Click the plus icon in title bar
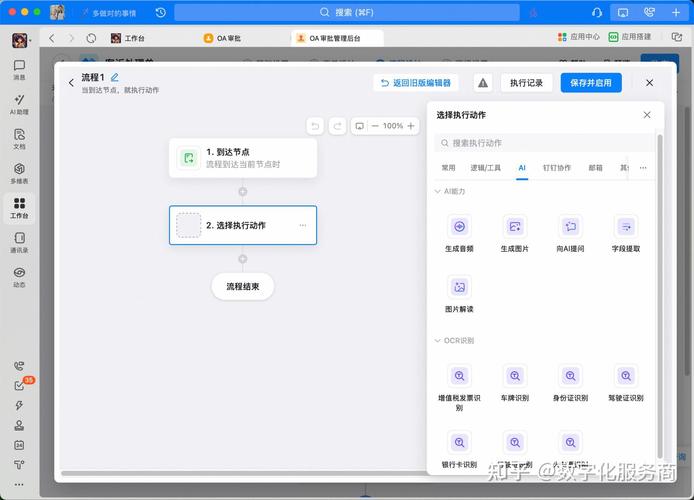Viewport: 694px width, 500px height. 676,12
